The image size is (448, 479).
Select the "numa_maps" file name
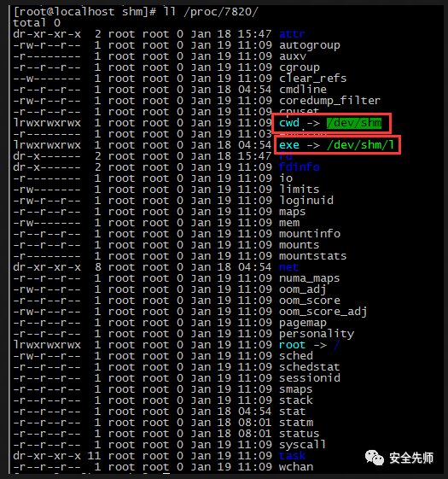[309, 278]
